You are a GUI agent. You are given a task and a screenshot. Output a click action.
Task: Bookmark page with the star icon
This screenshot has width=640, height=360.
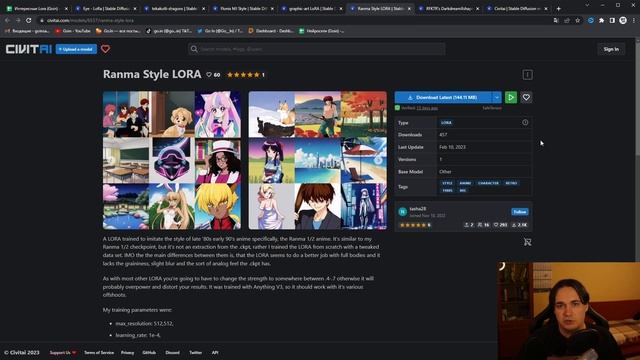(x=578, y=20)
